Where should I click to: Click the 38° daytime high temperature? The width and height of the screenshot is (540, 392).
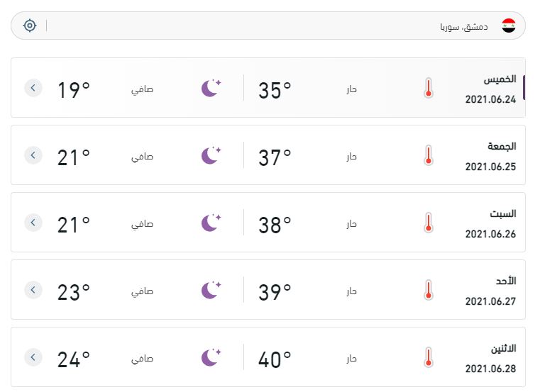click(x=275, y=225)
